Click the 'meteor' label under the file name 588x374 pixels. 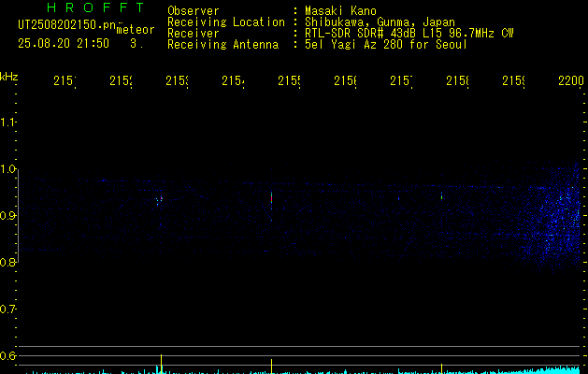pos(136,30)
